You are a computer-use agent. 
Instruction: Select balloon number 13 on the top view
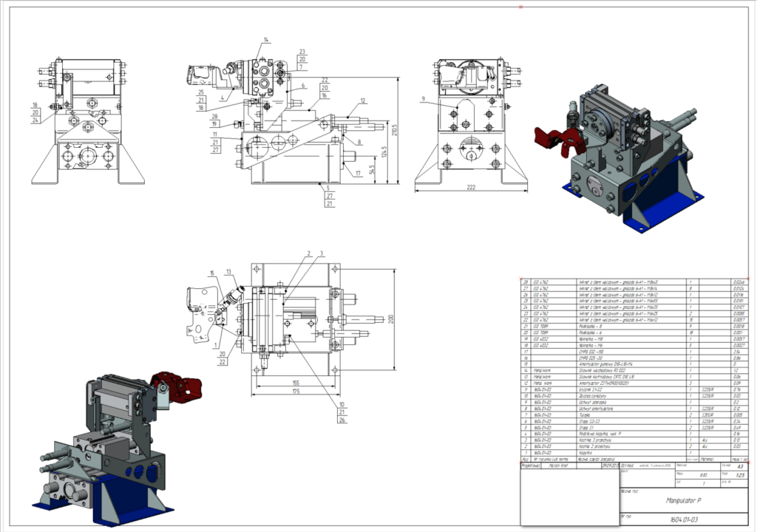click(x=228, y=272)
